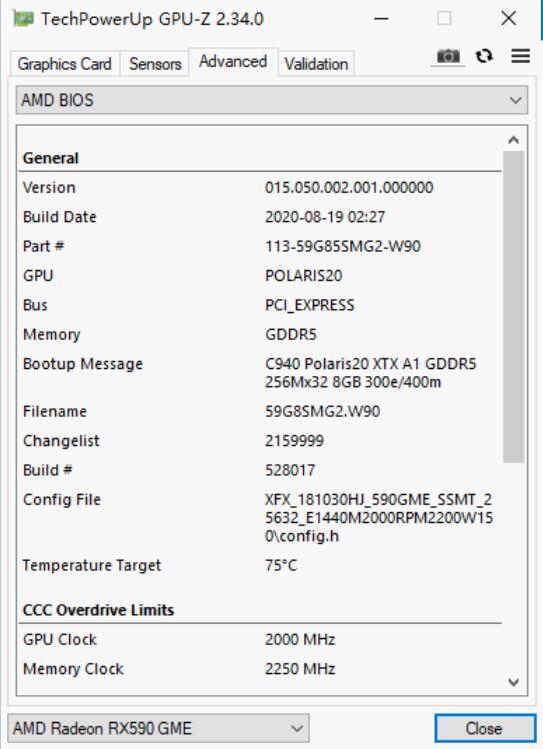Click the Config File label
This screenshot has height=749, width=543.
click(62, 500)
